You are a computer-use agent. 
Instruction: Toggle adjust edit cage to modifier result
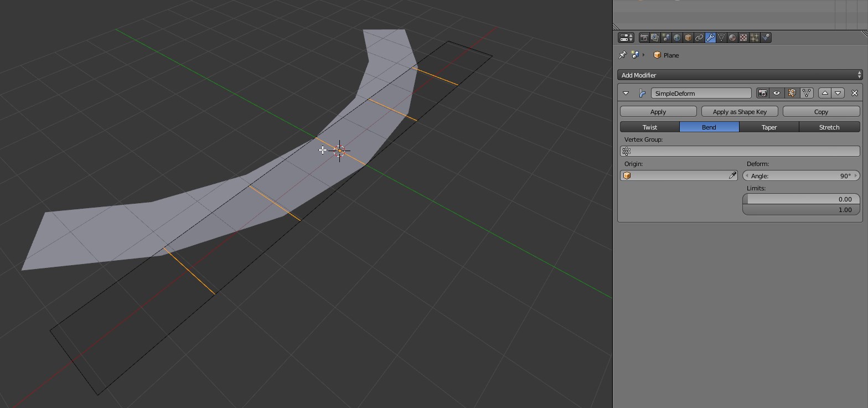point(807,93)
